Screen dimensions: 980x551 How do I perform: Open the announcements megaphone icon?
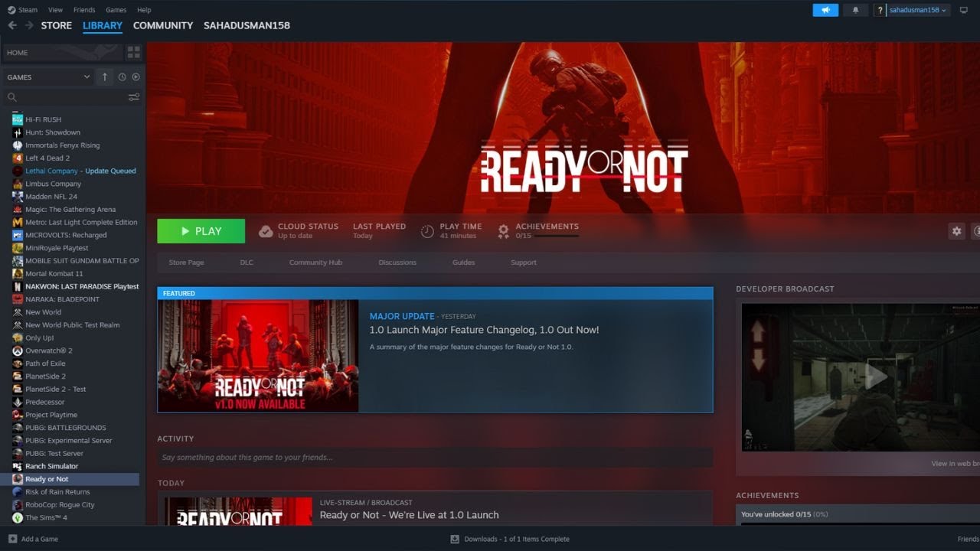[x=825, y=10]
